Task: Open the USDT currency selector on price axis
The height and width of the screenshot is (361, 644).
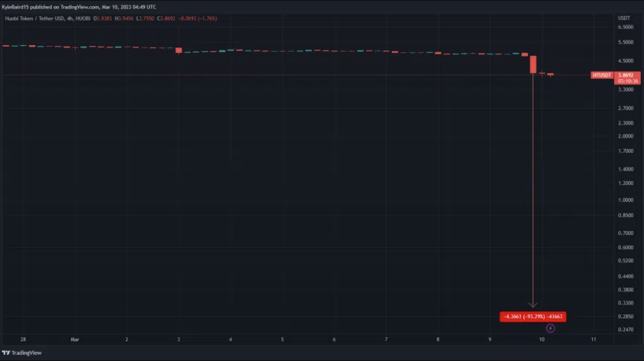Action: click(x=623, y=17)
